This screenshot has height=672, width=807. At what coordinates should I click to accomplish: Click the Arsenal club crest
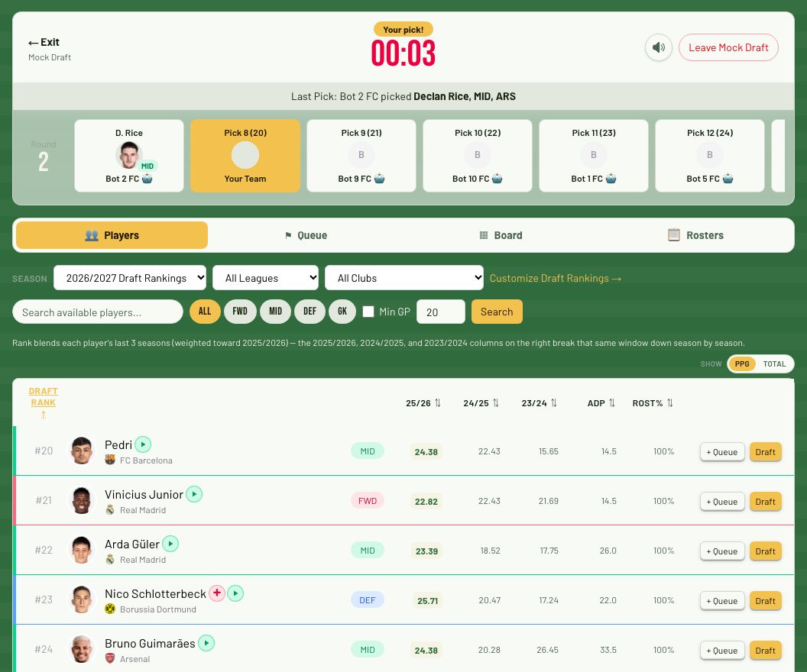(x=110, y=658)
